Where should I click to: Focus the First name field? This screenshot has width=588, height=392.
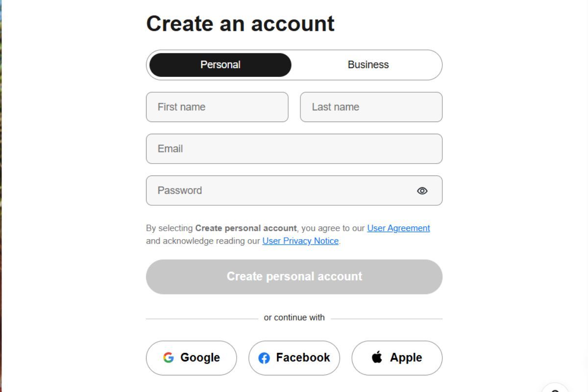(217, 107)
